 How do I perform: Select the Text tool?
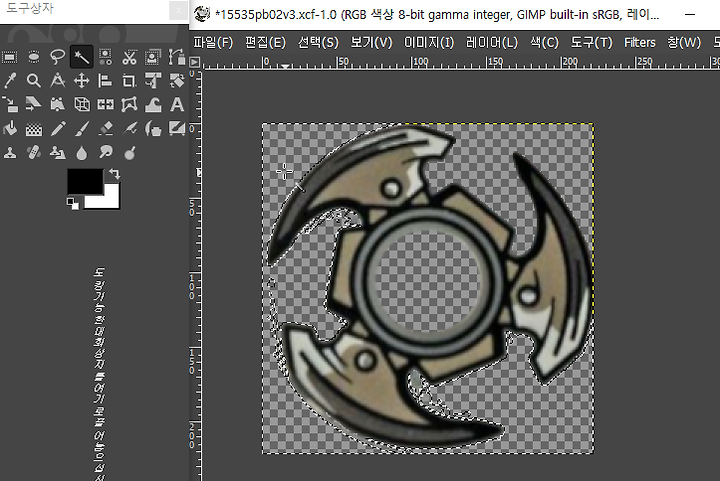pos(177,105)
